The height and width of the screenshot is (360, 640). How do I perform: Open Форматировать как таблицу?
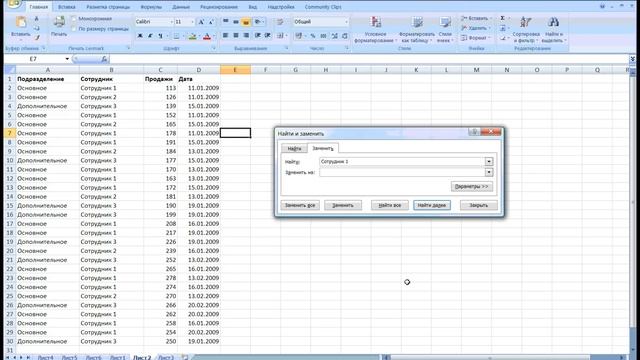pyautogui.click(x=417, y=29)
